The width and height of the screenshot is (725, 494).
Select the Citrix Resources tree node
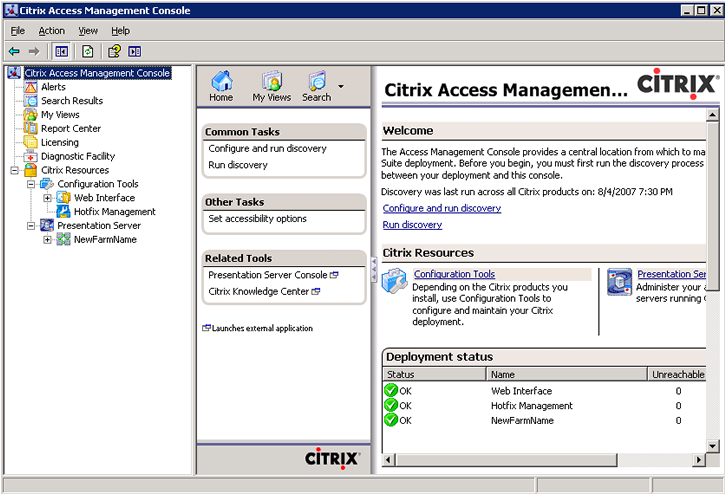point(74,170)
